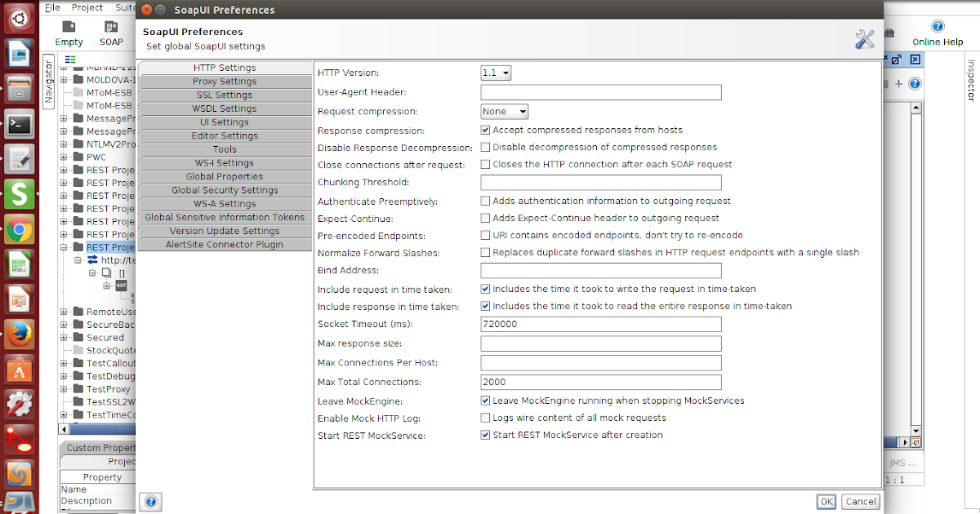The image size is (980, 514).
Task: Toggle URI contains encoded endpoints checkbox
Action: (x=485, y=235)
